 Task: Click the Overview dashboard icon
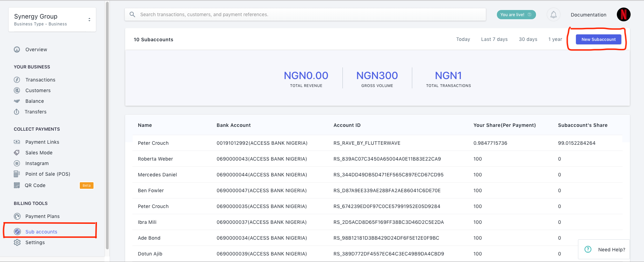click(x=17, y=50)
